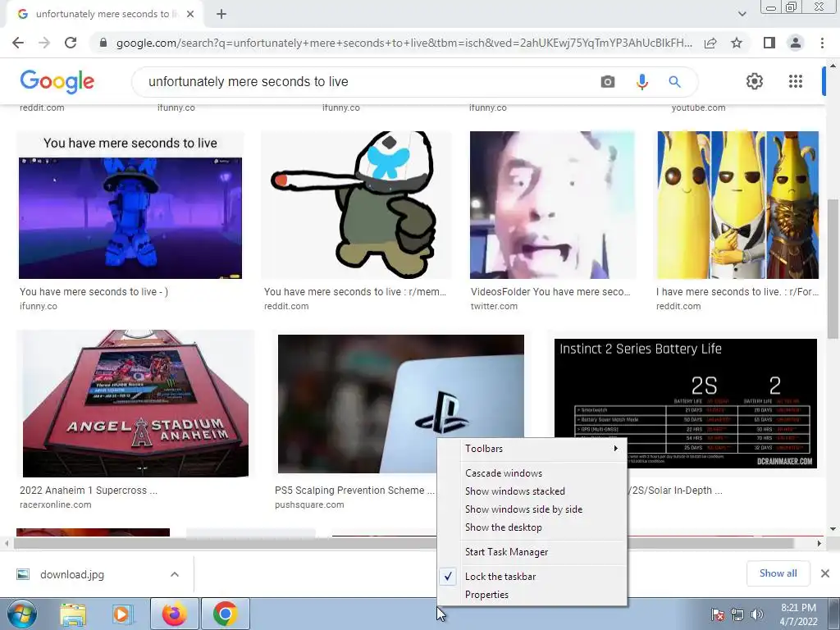Open 'PS5 Scalping Prevention Scheme ...' link
The image size is (840, 630).
pyautogui.click(x=354, y=491)
